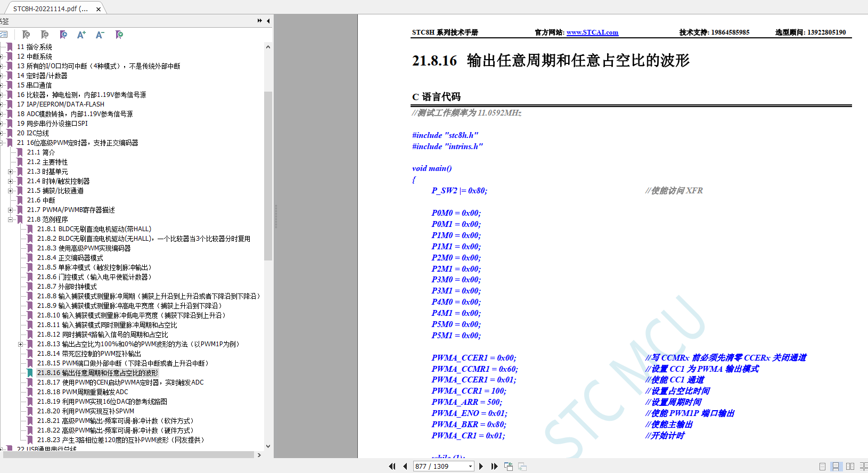This screenshot has width=868, height=473.
Task: Open the bookmark list options icon
Action: [x=4, y=35]
